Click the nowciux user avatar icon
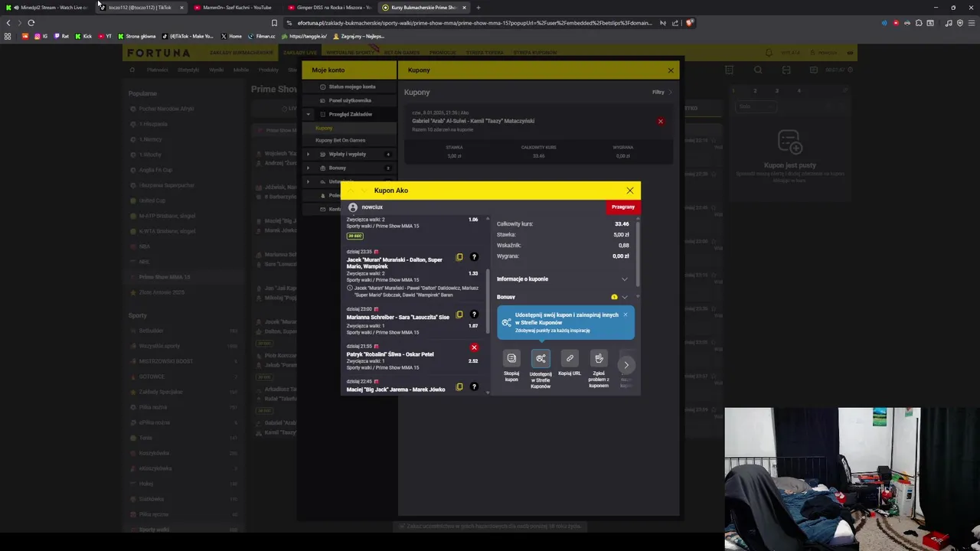The height and width of the screenshot is (551, 980). pos(353,207)
